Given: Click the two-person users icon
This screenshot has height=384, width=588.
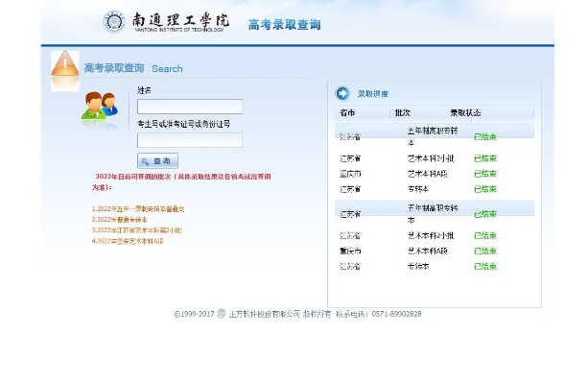Looking at the screenshot, I should tap(100, 106).
